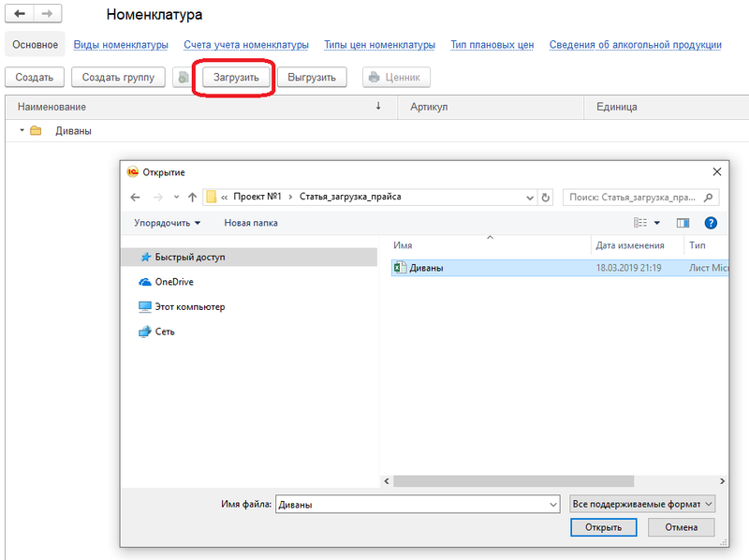The image size is (749, 560).
Task: Click date 18.03.2019 21:19 cell
Action: pos(628,268)
